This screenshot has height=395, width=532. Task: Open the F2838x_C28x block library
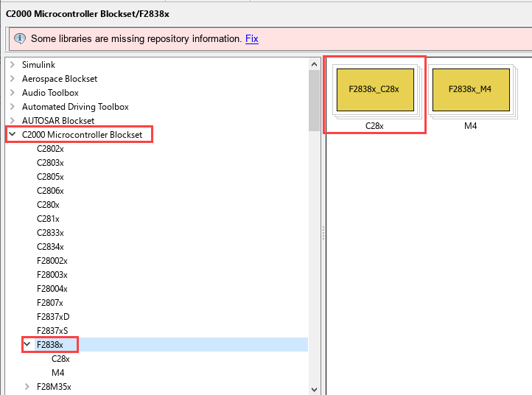coord(375,90)
